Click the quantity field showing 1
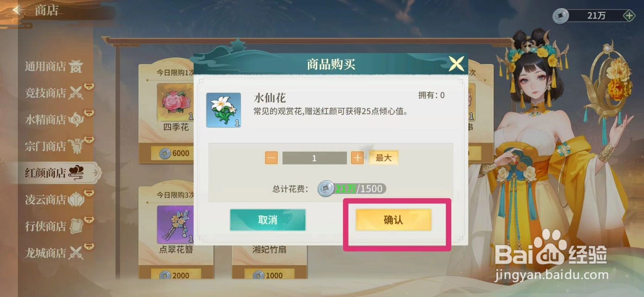This screenshot has width=644, height=297. 314,158
